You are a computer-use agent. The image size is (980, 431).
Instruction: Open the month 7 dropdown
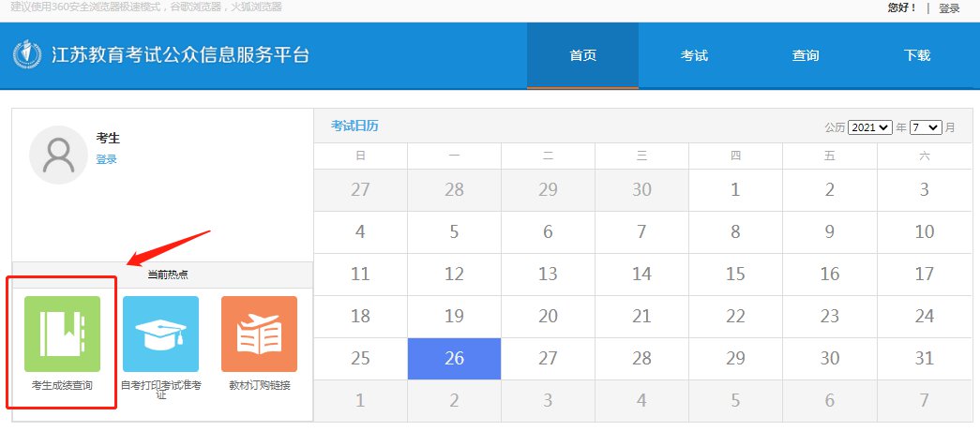click(x=925, y=127)
